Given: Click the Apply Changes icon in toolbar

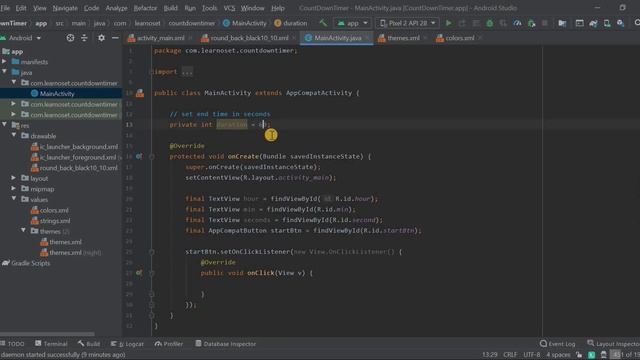Looking at the screenshot, I should click(x=462, y=23).
